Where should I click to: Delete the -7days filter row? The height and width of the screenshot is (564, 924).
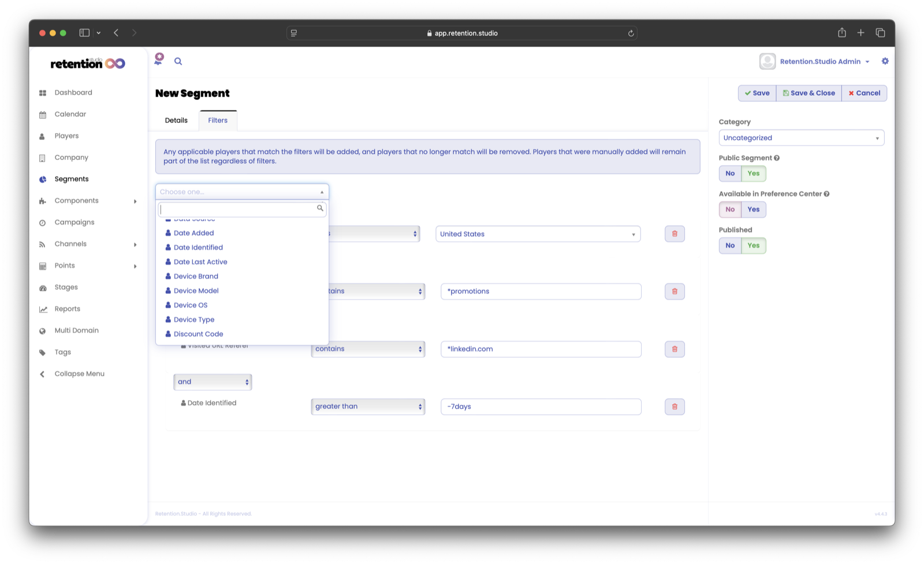click(x=675, y=407)
